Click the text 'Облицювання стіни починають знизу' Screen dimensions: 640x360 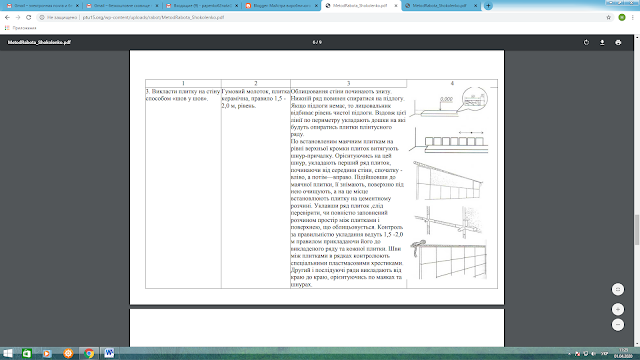[341, 91]
